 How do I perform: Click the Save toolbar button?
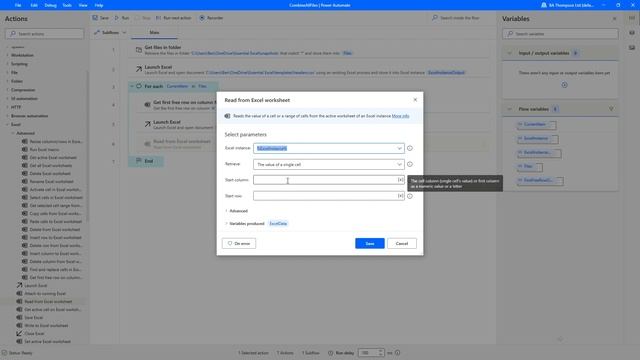coord(100,18)
